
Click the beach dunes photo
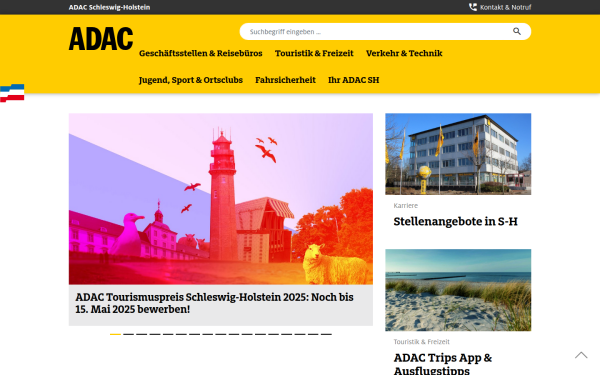[458, 290]
